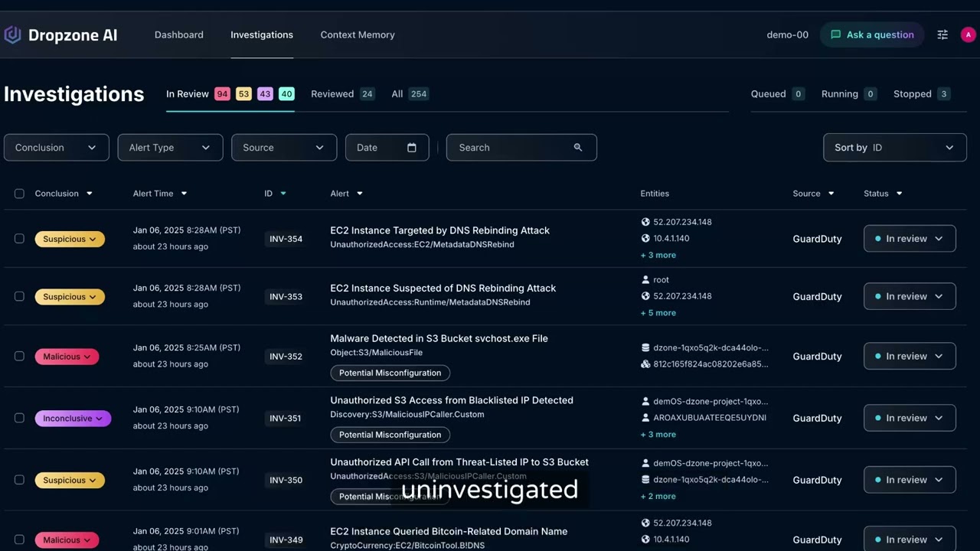Go to the Dashboard tab
This screenshot has height=551, width=980.
pos(179,35)
